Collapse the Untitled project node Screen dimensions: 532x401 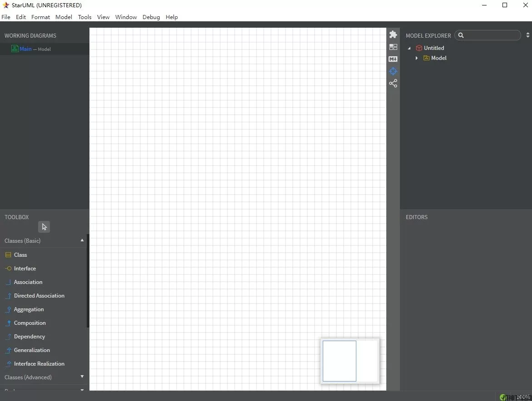tap(409, 48)
